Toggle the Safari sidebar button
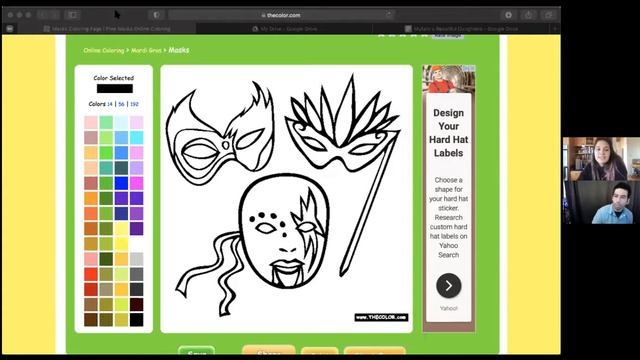 pos(73,15)
